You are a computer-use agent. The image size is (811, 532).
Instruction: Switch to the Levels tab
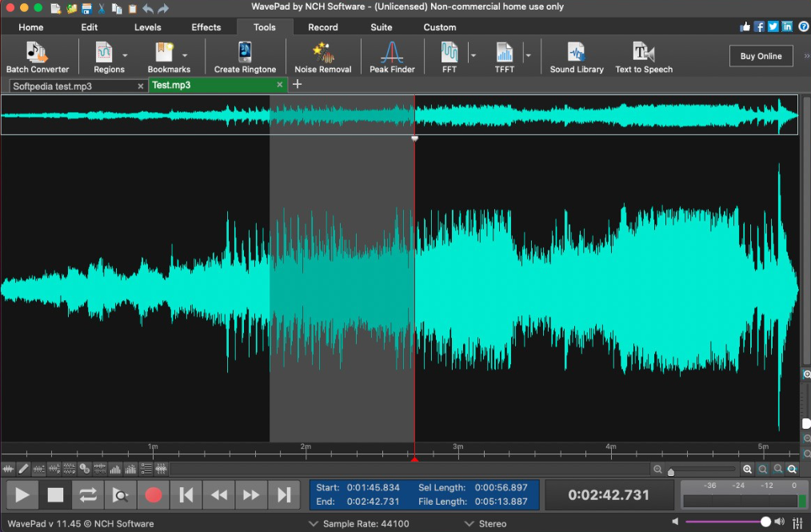[148, 27]
